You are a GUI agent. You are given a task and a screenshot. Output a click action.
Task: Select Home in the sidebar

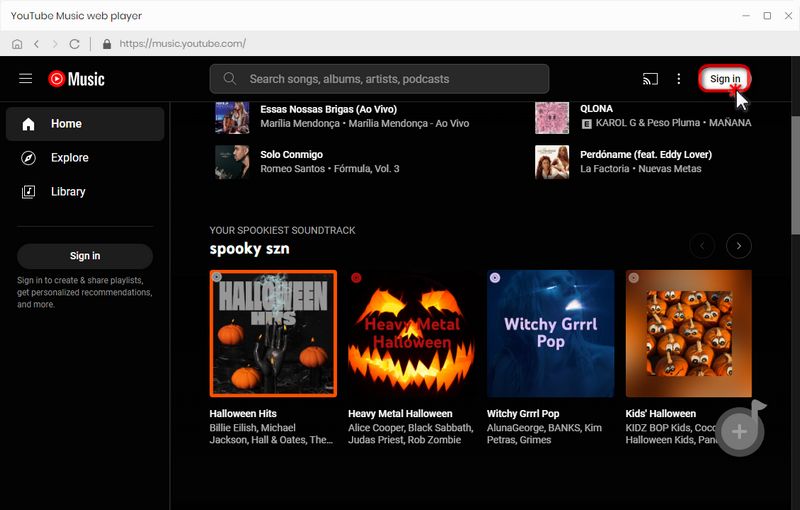click(85, 123)
